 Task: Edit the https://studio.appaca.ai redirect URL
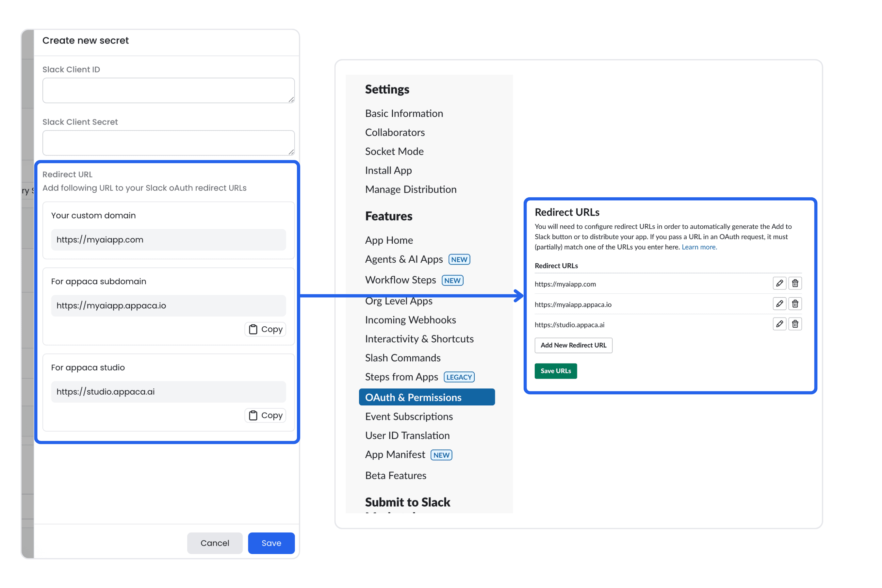pyautogui.click(x=780, y=324)
